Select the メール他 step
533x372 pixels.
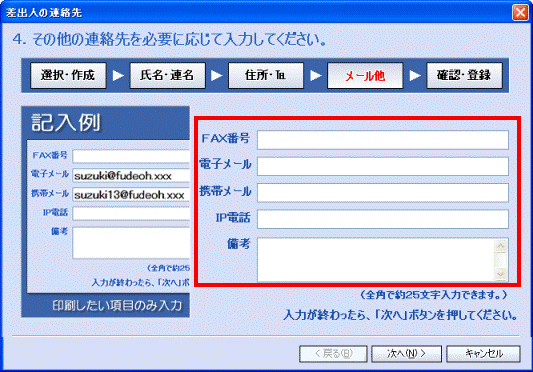tap(365, 75)
